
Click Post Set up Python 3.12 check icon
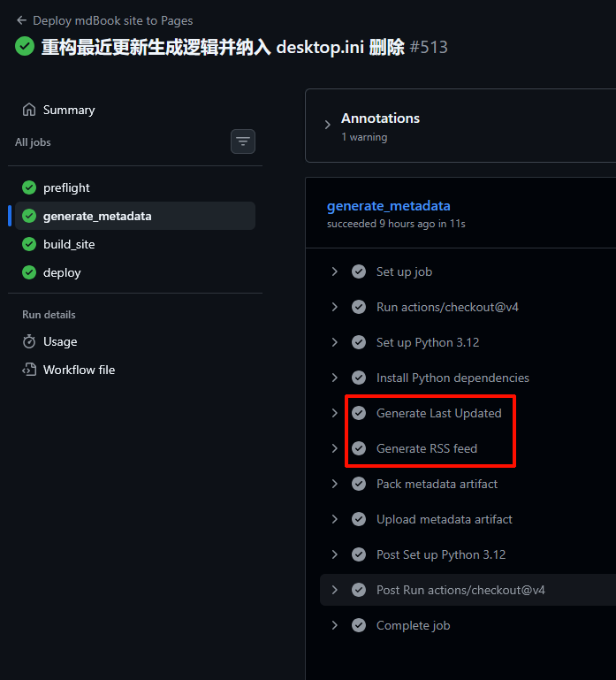359,554
